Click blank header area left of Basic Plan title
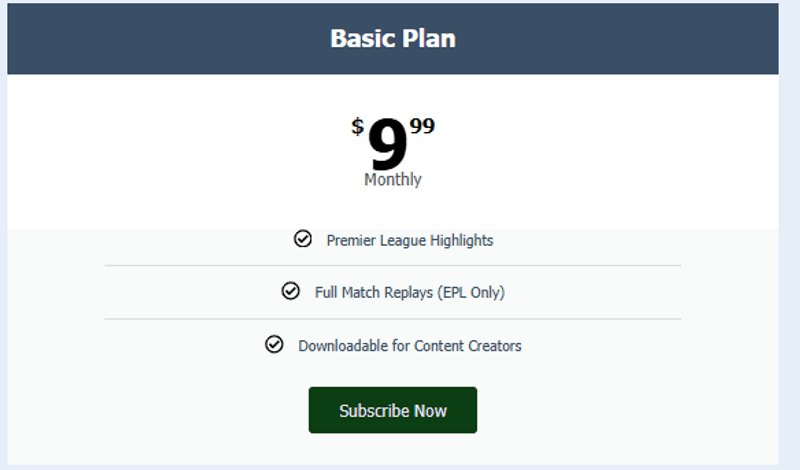Screen dimensions: 800x470 150,39
